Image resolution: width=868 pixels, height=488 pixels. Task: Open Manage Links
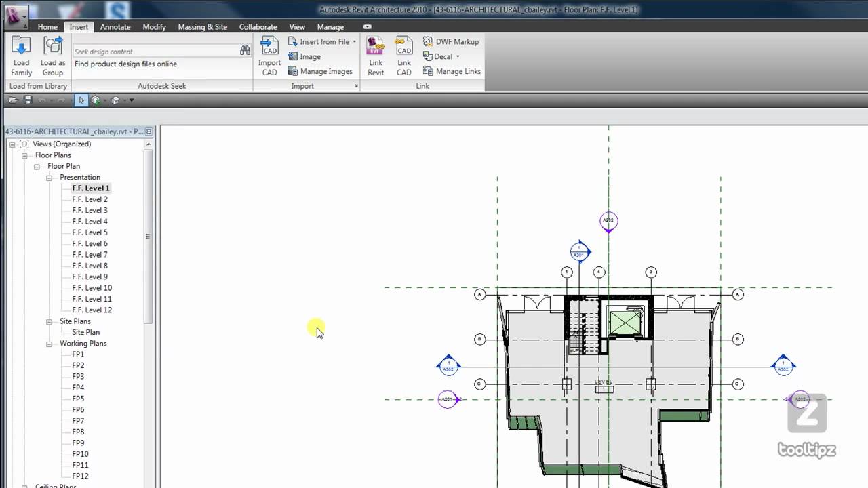coord(452,71)
